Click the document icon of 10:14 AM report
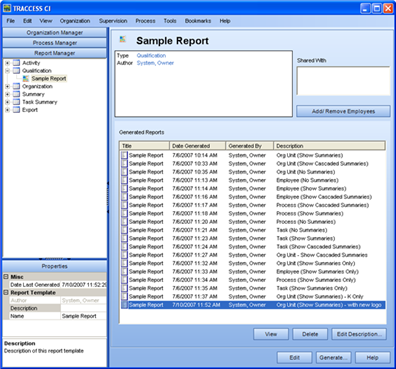The height and width of the screenshot is (369, 396). click(x=124, y=155)
